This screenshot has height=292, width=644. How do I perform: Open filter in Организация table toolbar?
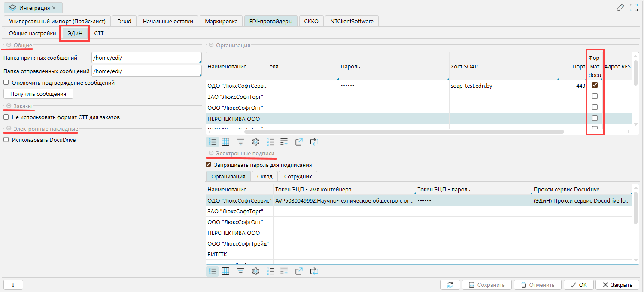(x=241, y=142)
